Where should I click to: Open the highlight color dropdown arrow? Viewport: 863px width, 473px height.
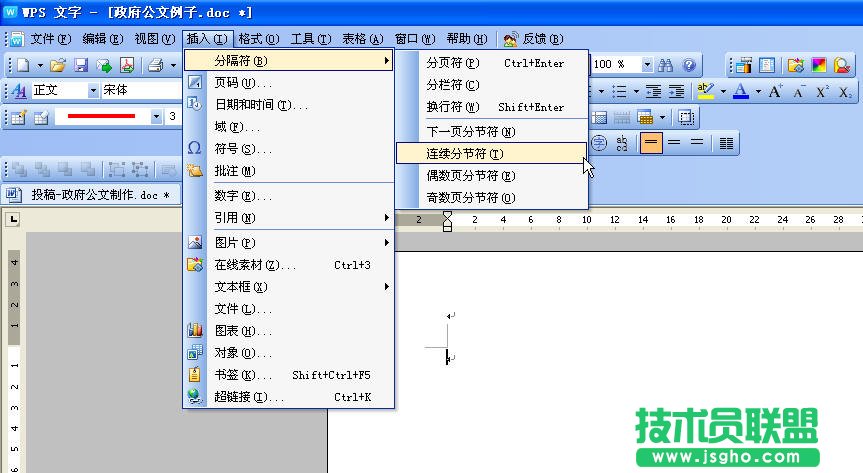coord(723,91)
